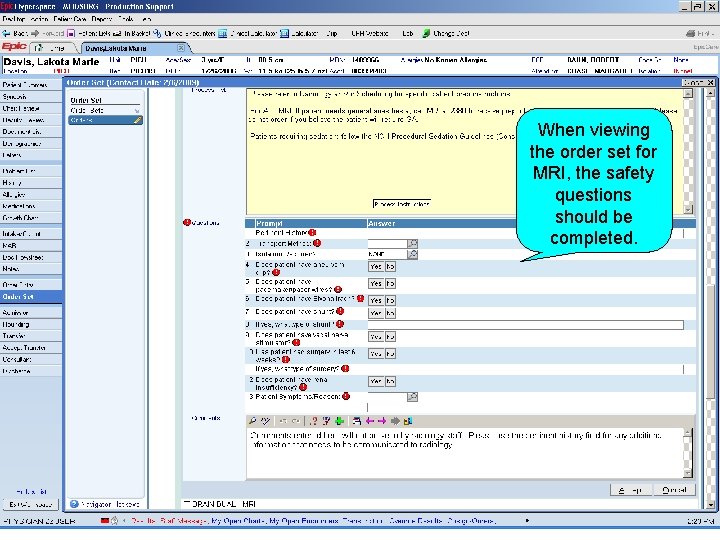Click the red question mark comments icon

[x=314, y=421]
